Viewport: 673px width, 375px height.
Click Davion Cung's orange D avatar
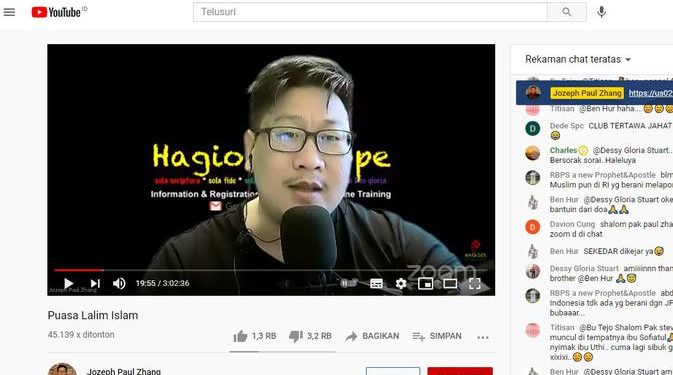point(533,227)
